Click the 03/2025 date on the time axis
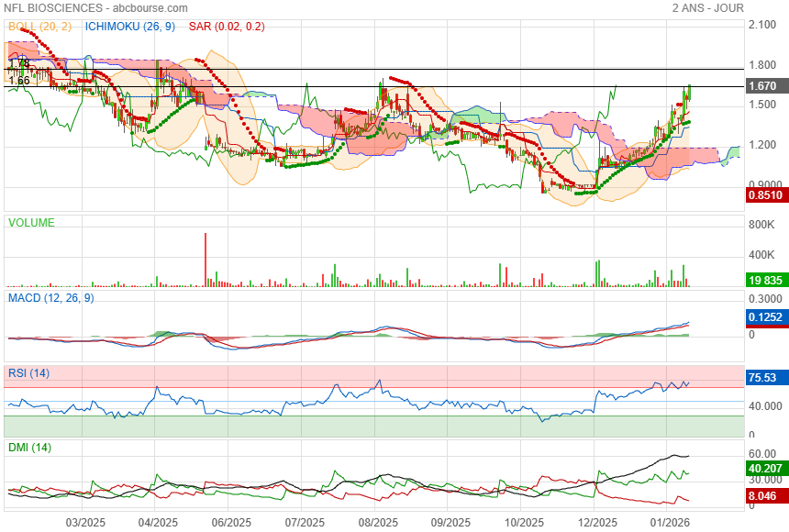The height and width of the screenshot is (532, 789). point(83,523)
